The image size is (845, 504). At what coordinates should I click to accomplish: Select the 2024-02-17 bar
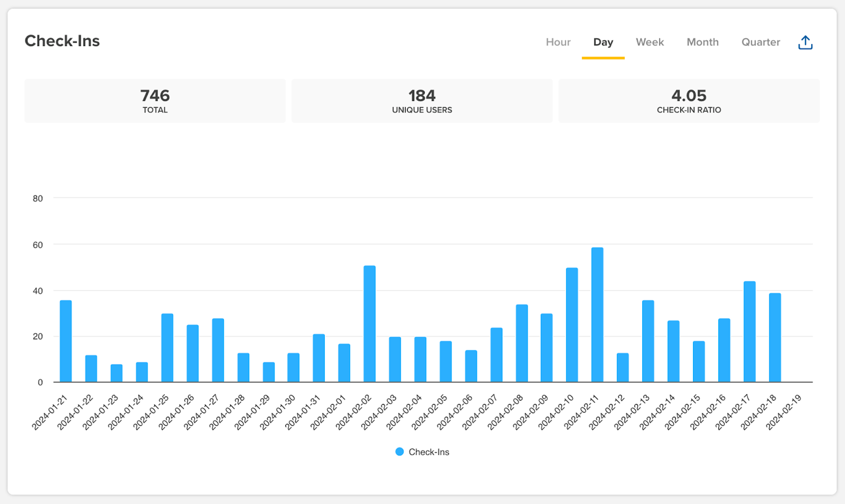pyautogui.click(x=749, y=332)
